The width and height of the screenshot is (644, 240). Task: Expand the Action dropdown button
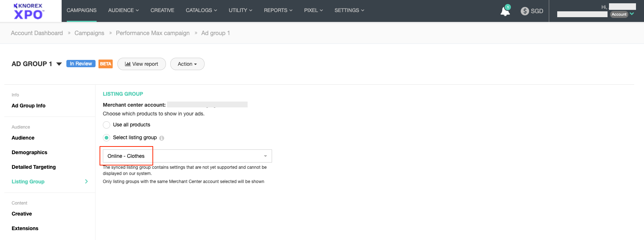(187, 64)
